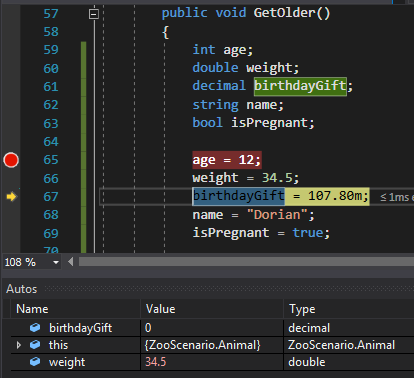Click the 'age = 12;' breakpoint statement
This screenshot has height=378, width=414.
(x=227, y=160)
